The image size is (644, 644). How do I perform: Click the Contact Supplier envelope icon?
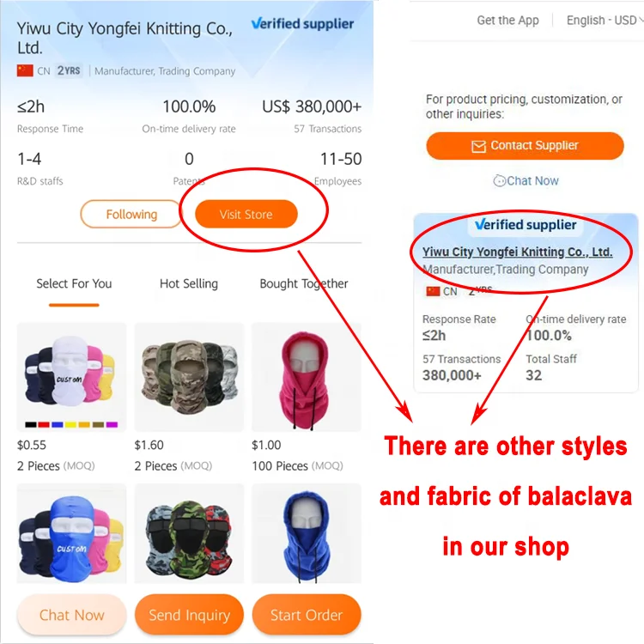click(478, 146)
